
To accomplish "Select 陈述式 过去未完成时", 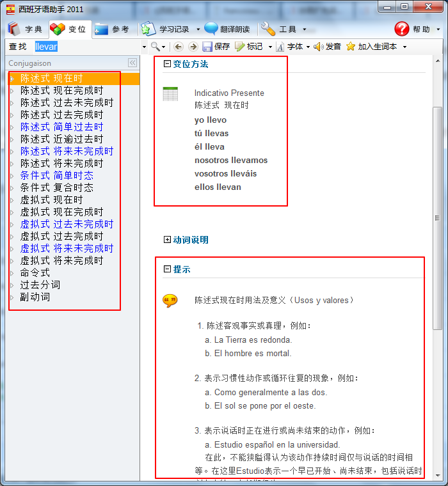I will [67, 102].
